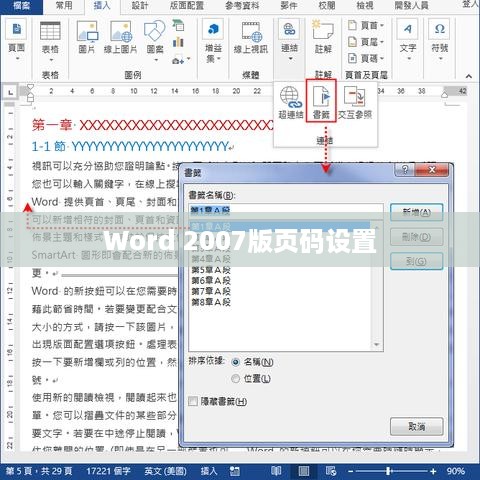This screenshot has width=480, height=480.
Task: Click the Add (新增) button
Action: click(416, 212)
